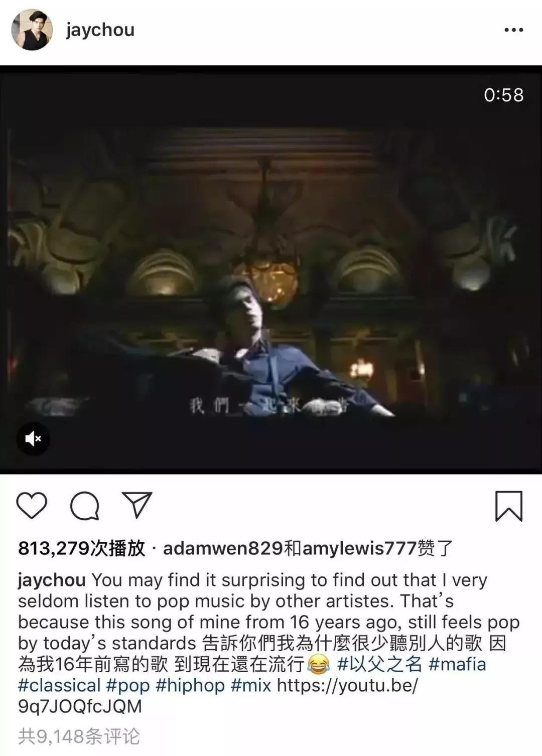Image resolution: width=542 pixels, height=756 pixels.
Task: Like the post with the heart icon
Action: 32,506
